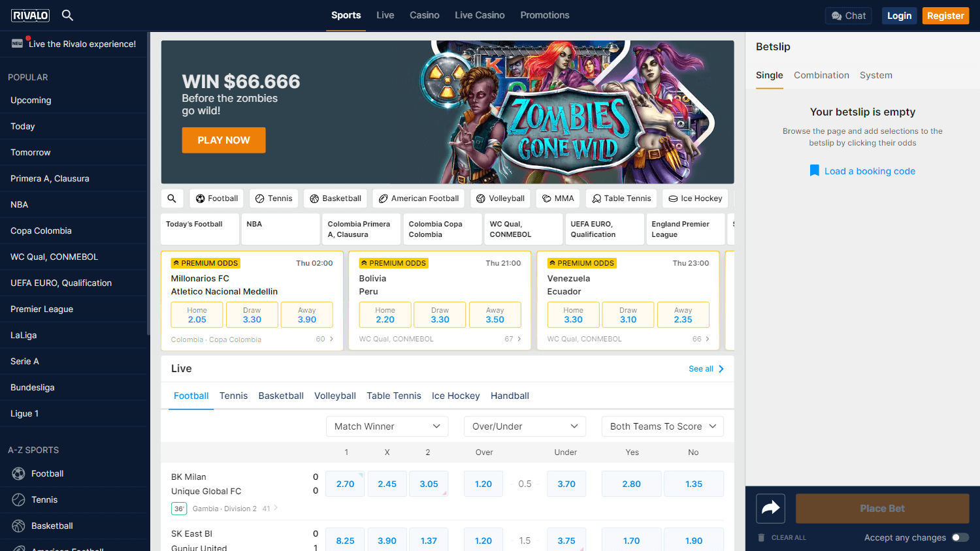Screen dimensions: 980x551
Task: Open Today's Football quick link
Action: 201,229
